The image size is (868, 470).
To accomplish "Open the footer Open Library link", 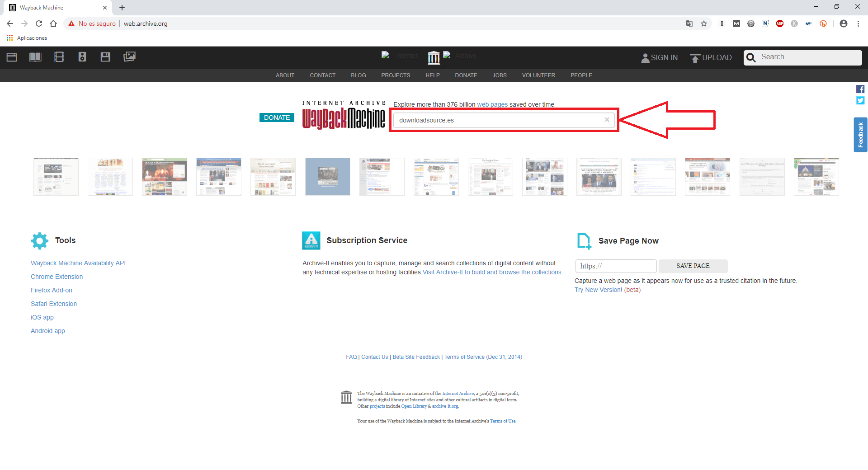I will (414, 406).
